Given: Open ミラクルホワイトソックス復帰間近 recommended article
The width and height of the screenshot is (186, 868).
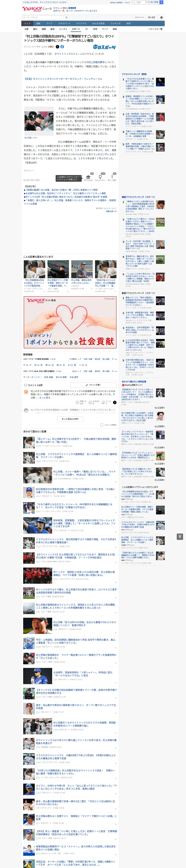Looking at the screenshot, I should tap(76, 456).
